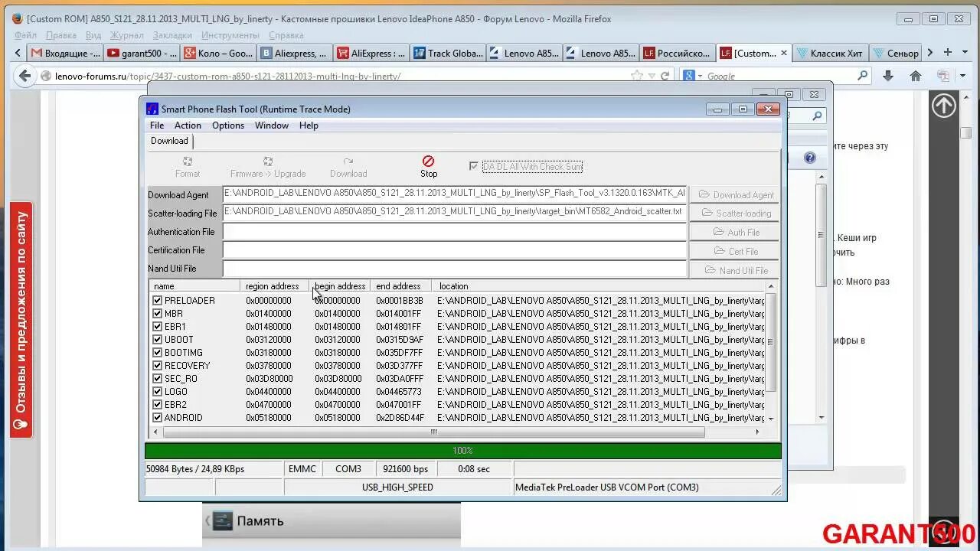Open Google search engine dropdown arrow

click(699, 76)
